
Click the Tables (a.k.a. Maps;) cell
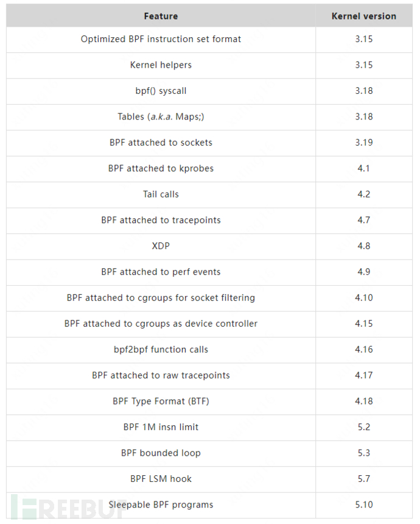[x=161, y=116]
